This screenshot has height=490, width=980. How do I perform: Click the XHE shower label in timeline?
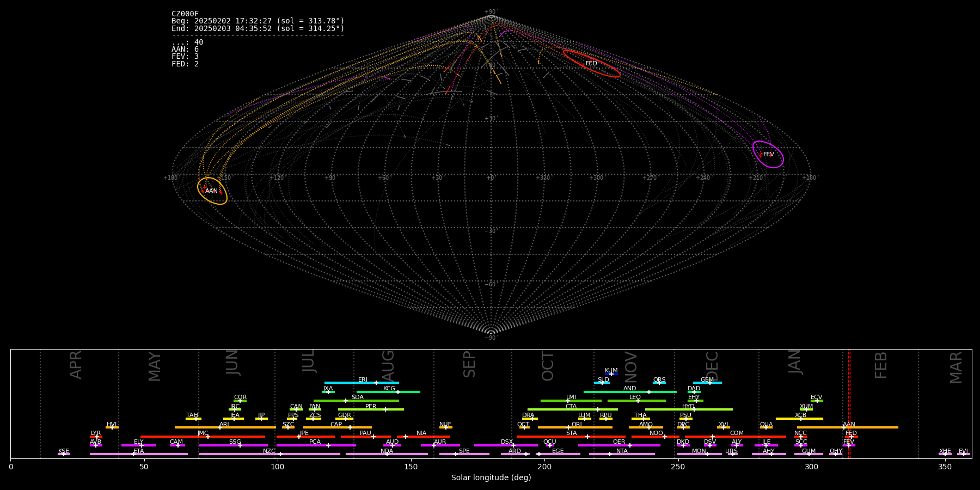click(945, 451)
